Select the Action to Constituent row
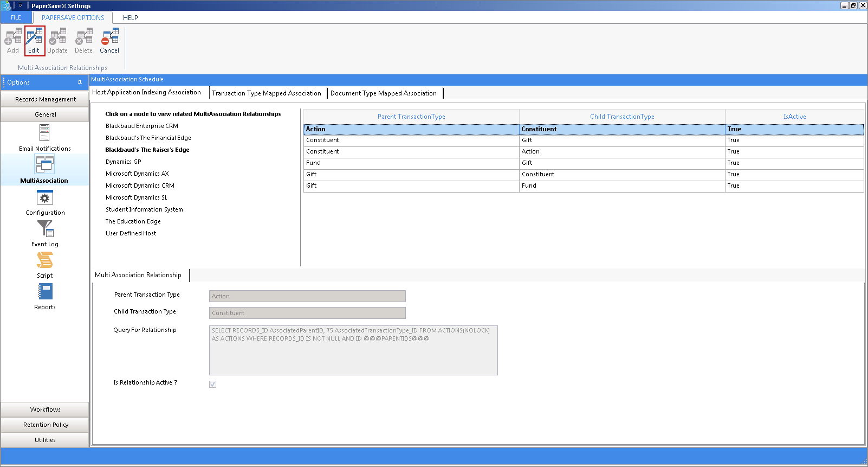868x467 pixels. 584,129
